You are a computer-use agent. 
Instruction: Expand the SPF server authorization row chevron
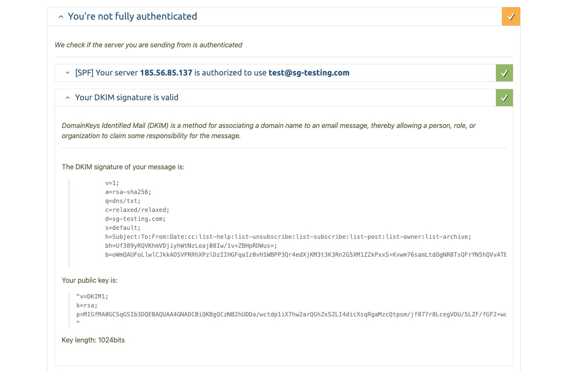[x=67, y=73]
